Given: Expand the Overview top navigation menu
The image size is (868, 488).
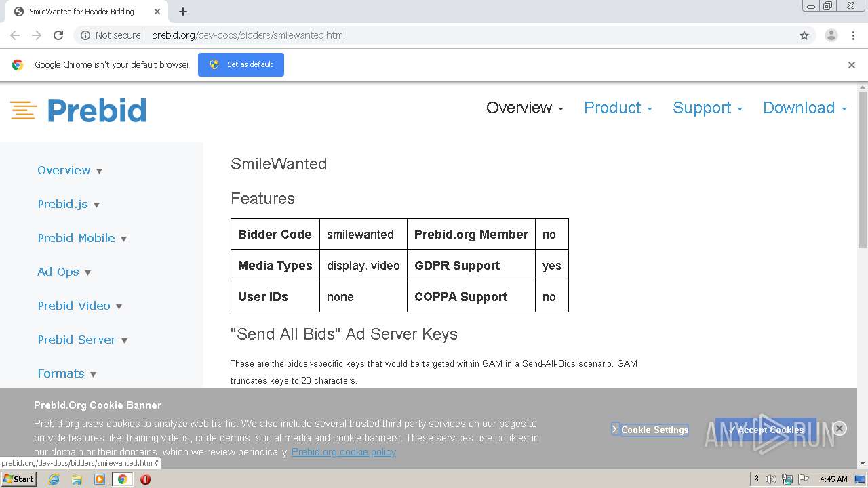Looking at the screenshot, I should tap(525, 108).
